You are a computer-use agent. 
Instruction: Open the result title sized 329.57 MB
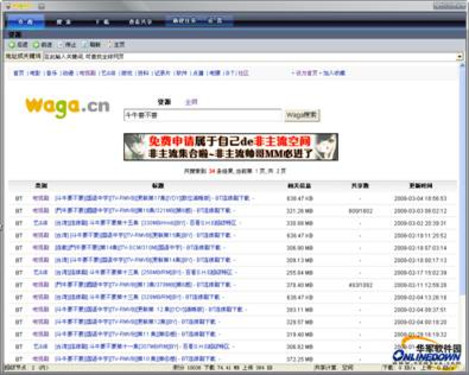pos(135,322)
